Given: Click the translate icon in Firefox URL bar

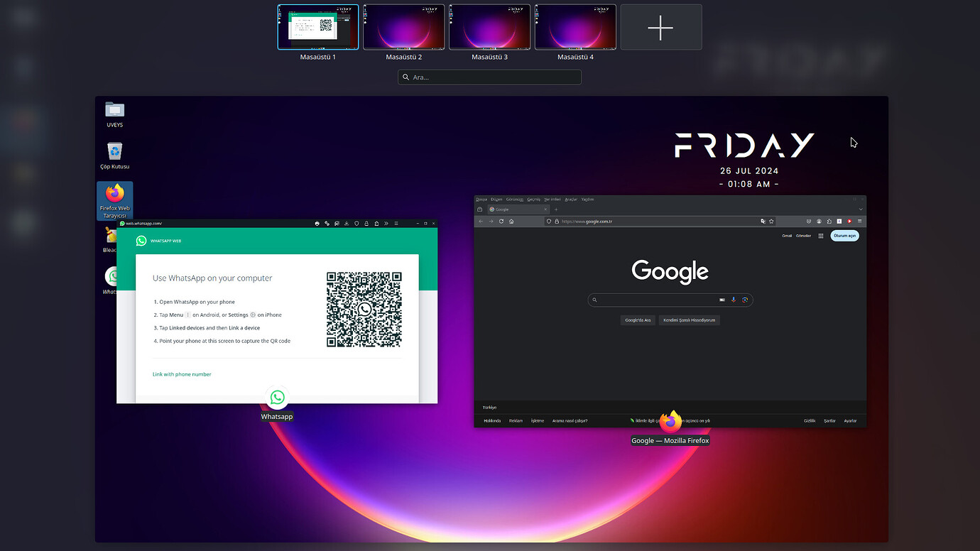Looking at the screenshot, I should click(763, 222).
